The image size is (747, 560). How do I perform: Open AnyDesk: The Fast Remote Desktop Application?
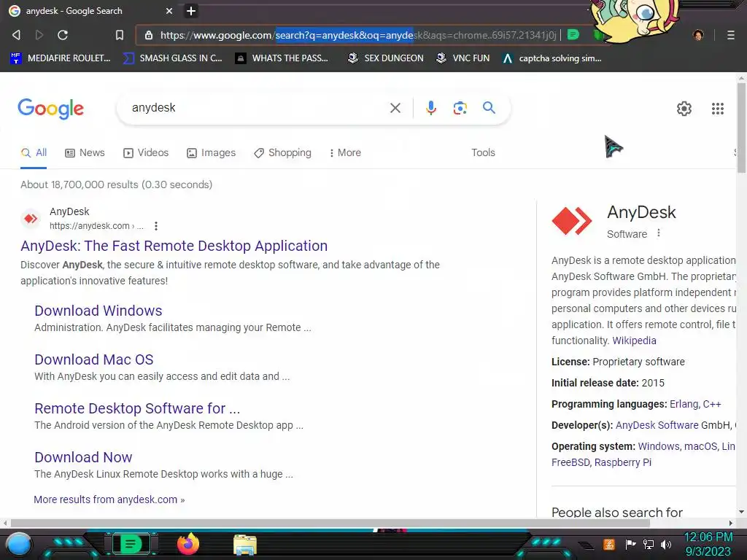click(x=174, y=246)
